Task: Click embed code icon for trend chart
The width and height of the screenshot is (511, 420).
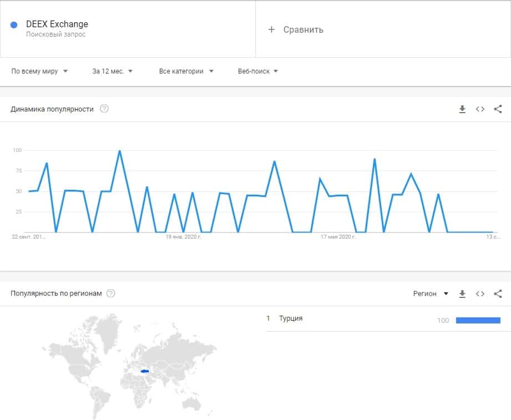Action: (480, 109)
